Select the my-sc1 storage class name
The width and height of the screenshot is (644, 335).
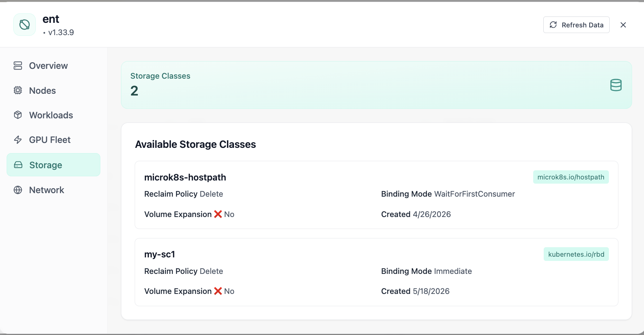click(x=160, y=254)
